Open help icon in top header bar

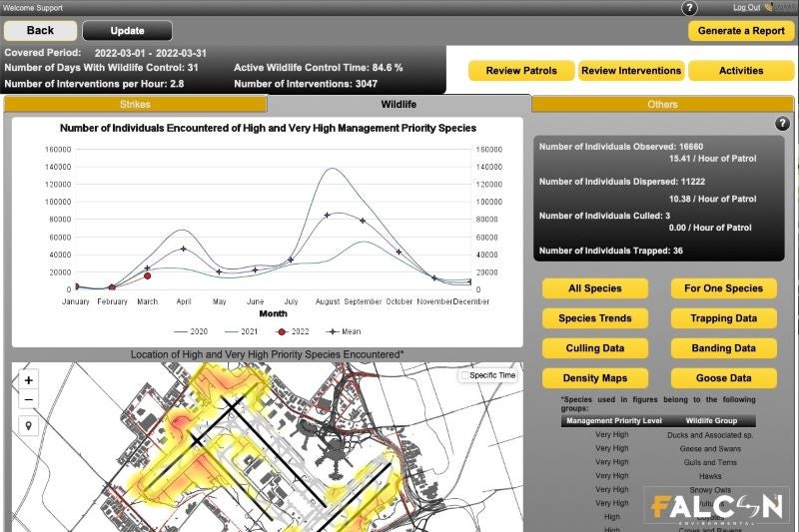689,8
